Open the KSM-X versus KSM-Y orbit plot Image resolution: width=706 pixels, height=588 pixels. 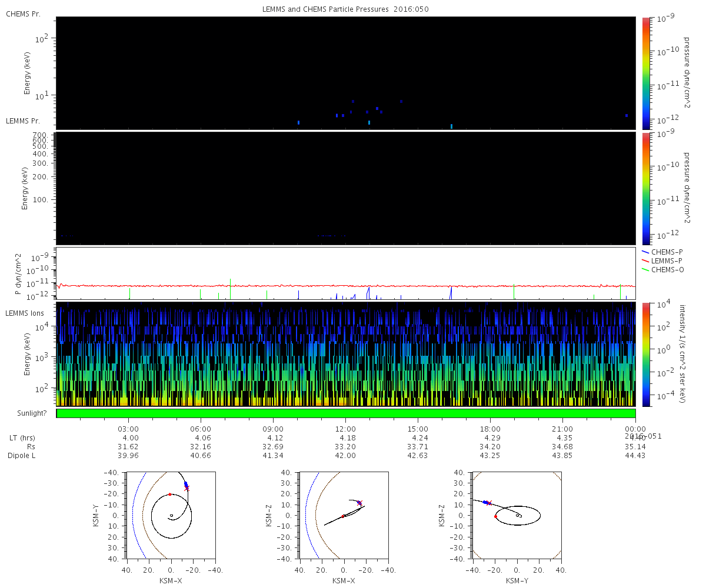pos(171,514)
